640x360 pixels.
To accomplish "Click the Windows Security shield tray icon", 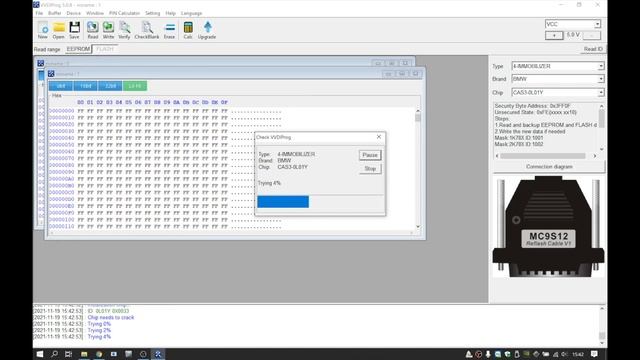I will pyautogui.click(x=507, y=354).
